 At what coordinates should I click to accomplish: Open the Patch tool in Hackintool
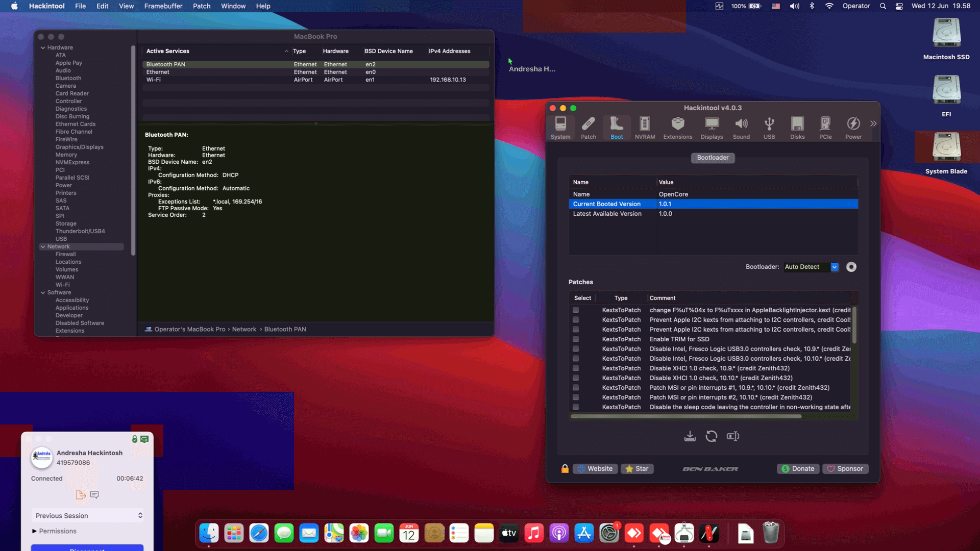click(589, 128)
